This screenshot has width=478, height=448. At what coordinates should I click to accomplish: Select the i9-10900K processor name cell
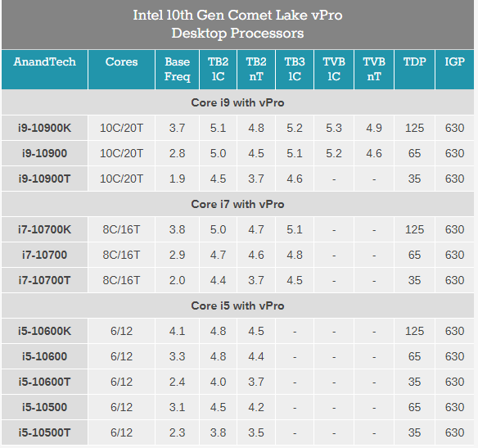pos(44,128)
